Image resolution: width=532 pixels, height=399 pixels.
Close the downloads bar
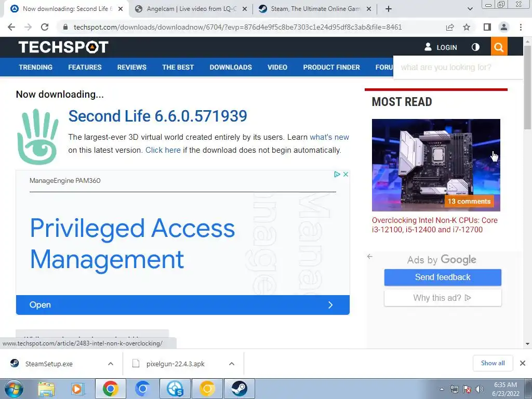[x=523, y=363]
